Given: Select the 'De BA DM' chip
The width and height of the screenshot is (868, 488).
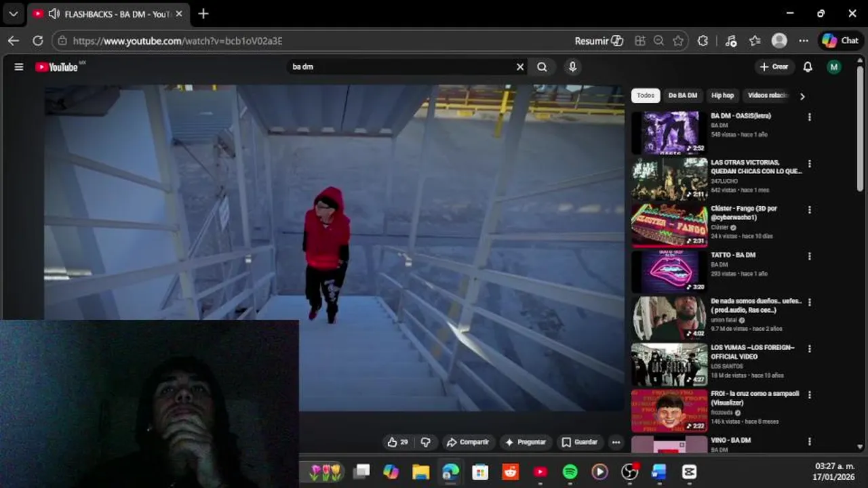Looking at the screenshot, I should (x=683, y=96).
